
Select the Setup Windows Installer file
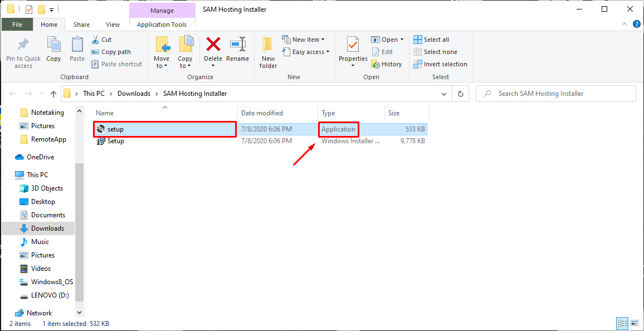point(261,142)
